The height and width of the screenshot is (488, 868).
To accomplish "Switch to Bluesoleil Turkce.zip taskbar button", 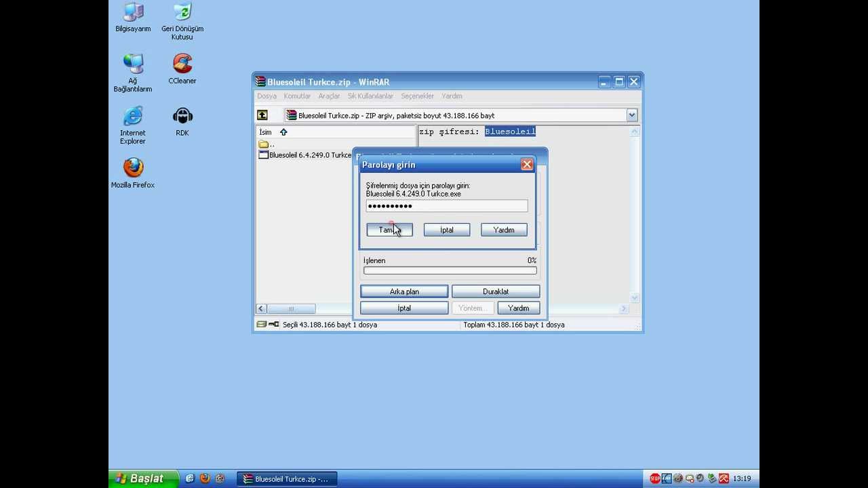I will tap(287, 479).
